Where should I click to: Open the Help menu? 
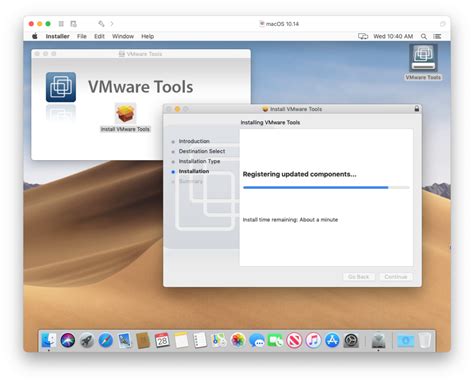(x=147, y=36)
